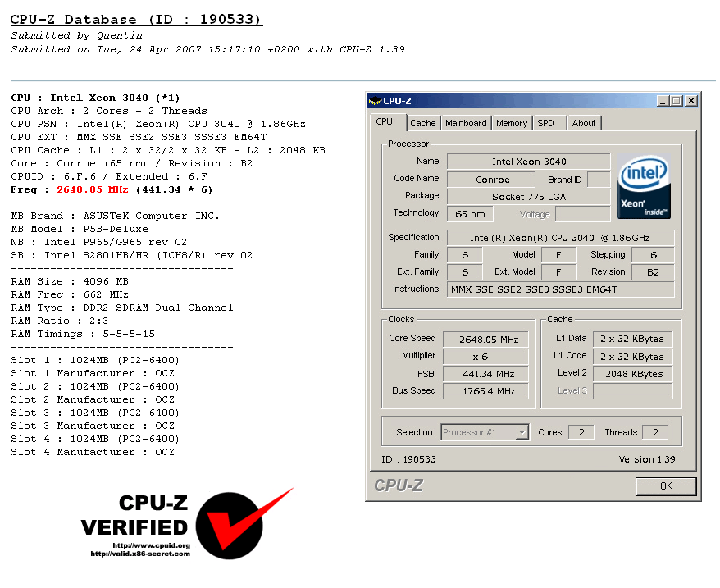Viewport: 720px width, 588px height.
Task: Click the 'CPU EXT' instruction set line
Action: [x=139, y=137]
